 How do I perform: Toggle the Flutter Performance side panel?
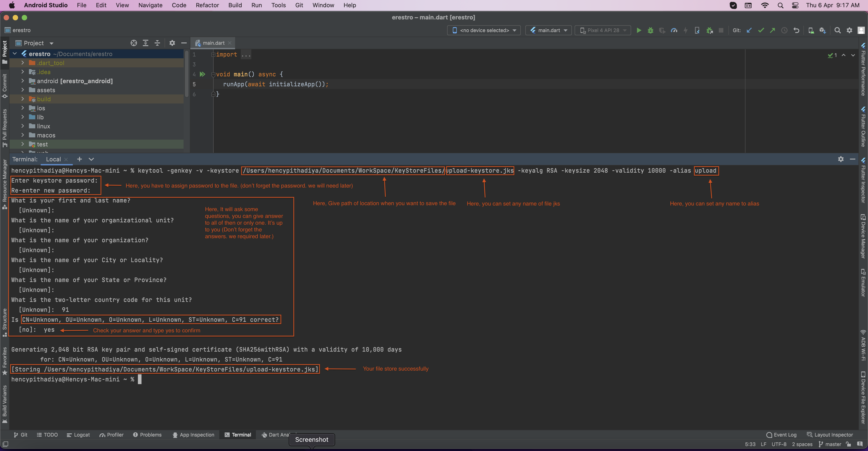pyautogui.click(x=863, y=69)
